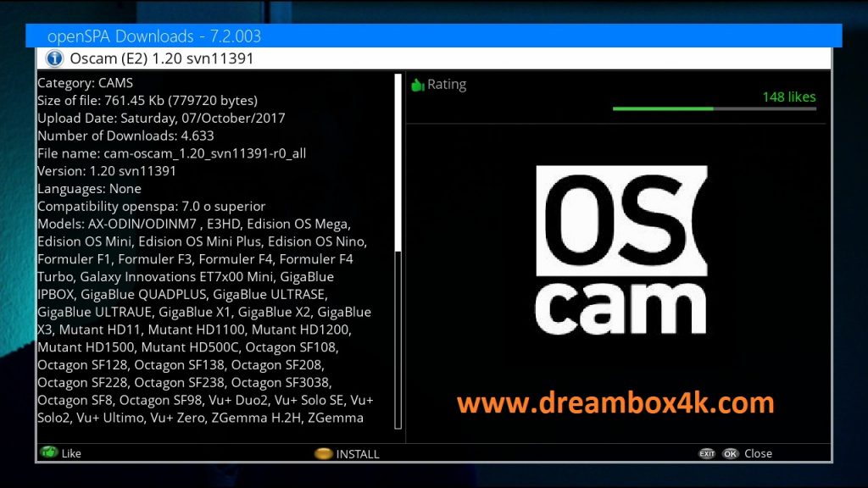Click the Like label in bottom bar

click(71, 454)
